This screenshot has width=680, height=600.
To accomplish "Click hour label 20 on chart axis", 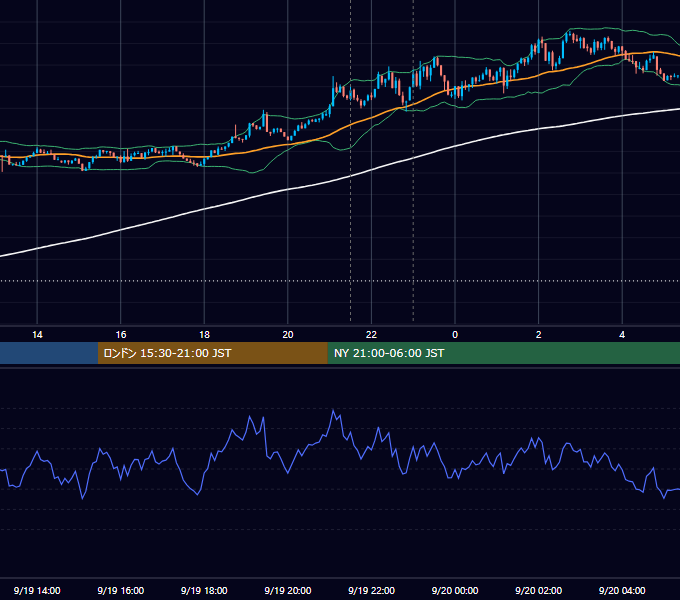I will [288, 335].
